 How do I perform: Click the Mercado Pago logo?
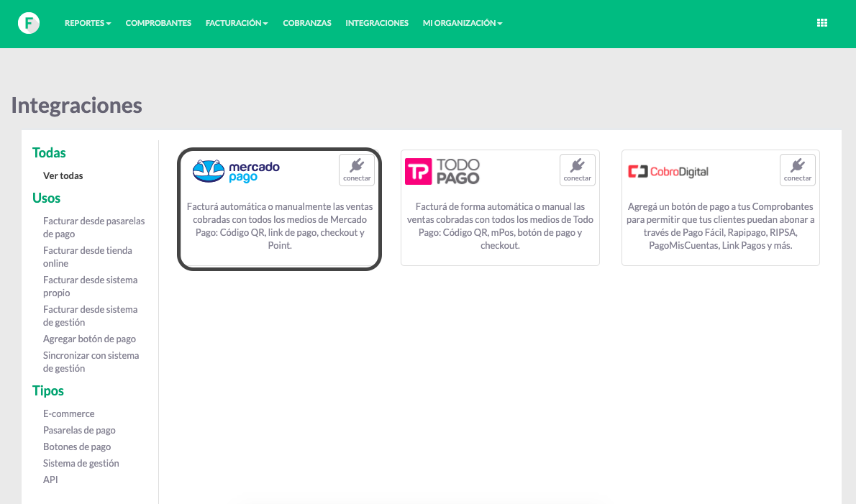236,171
